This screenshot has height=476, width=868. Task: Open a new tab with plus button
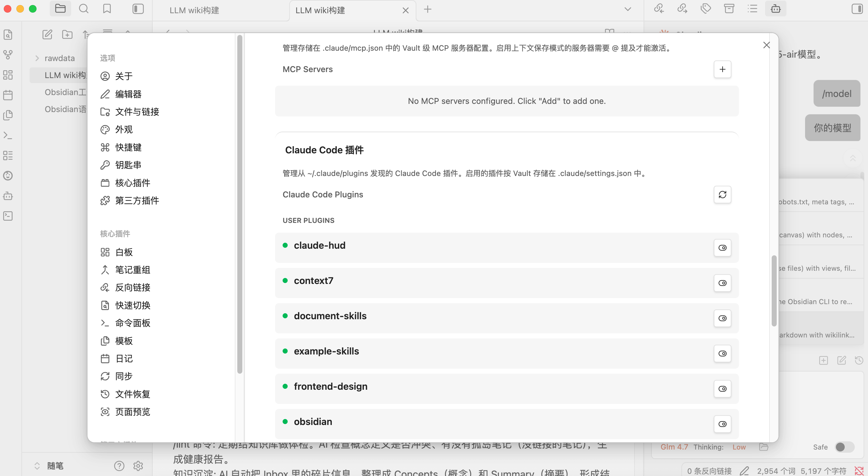click(428, 9)
